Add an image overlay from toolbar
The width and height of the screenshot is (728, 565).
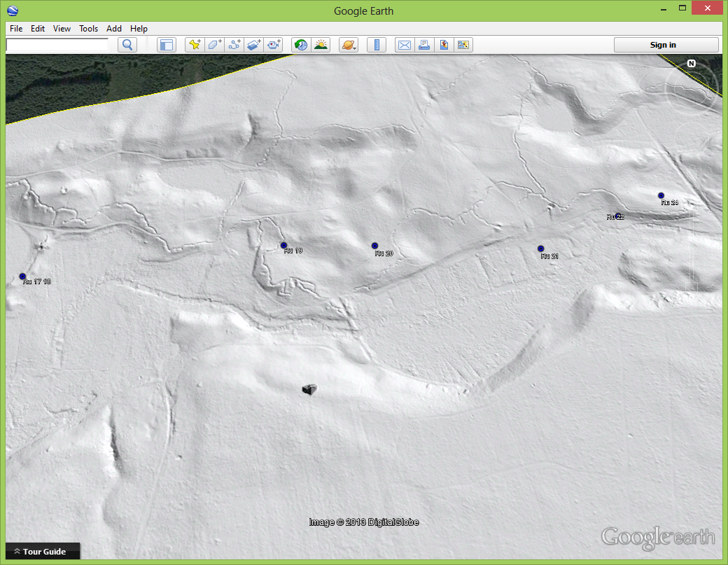(x=254, y=45)
